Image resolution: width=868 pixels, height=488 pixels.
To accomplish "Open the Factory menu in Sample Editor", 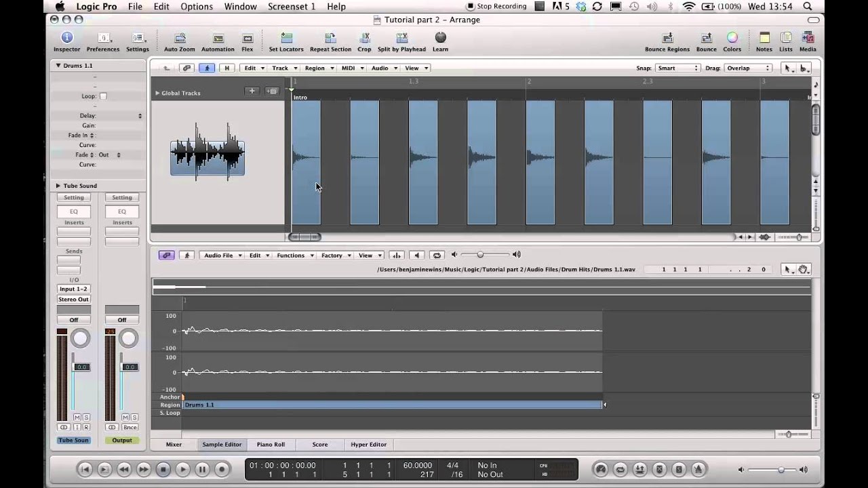I will [335, 256].
